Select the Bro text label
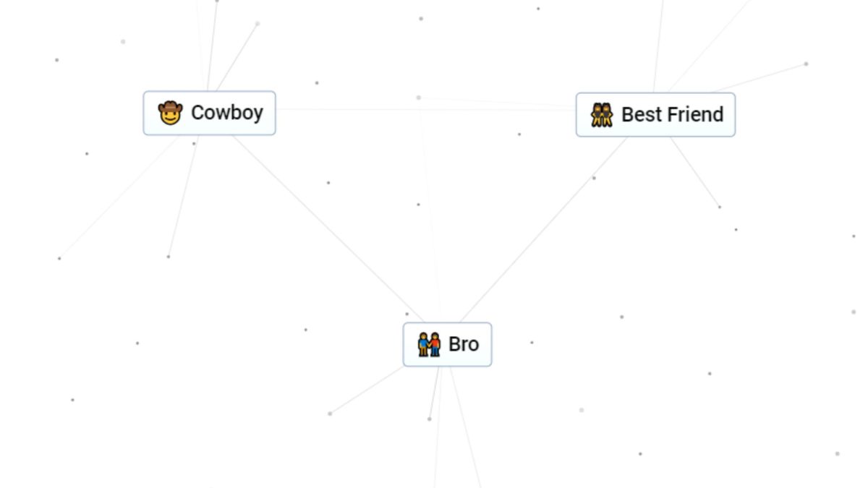Image resolution: width=868 pixels, height=488 pixels. point(464,344)
